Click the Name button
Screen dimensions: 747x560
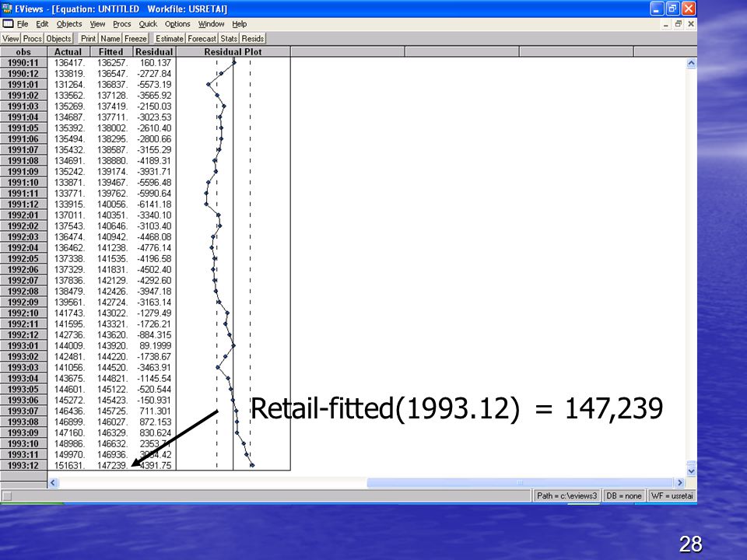click(x=110, y=39)
